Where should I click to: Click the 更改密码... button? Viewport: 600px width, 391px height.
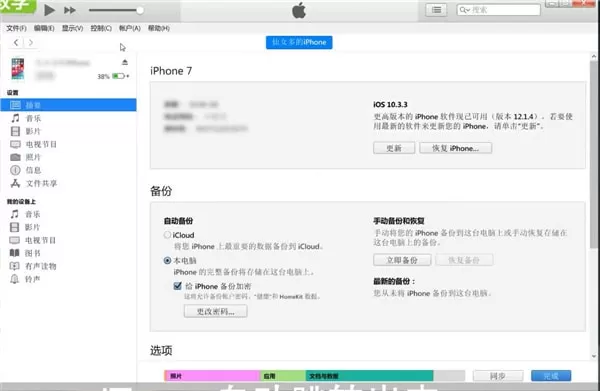pos(215,311)
